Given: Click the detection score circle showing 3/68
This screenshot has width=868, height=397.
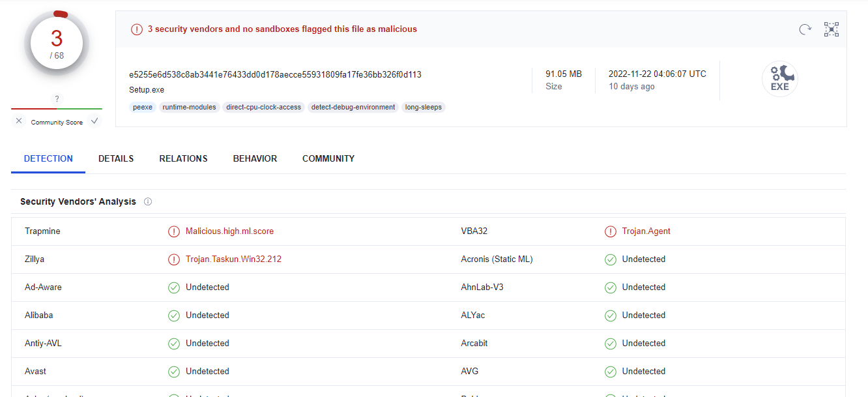Looking at the screenshot, I should tap(57, 42).
